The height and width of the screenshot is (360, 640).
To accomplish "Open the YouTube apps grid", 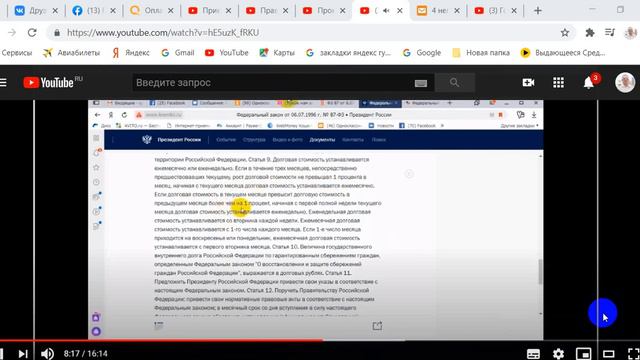I will click(x=558, y=82).
